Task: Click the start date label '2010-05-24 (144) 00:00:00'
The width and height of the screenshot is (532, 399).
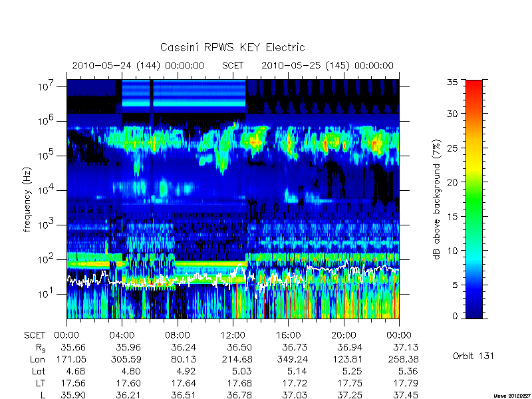Action: point(138,65)
